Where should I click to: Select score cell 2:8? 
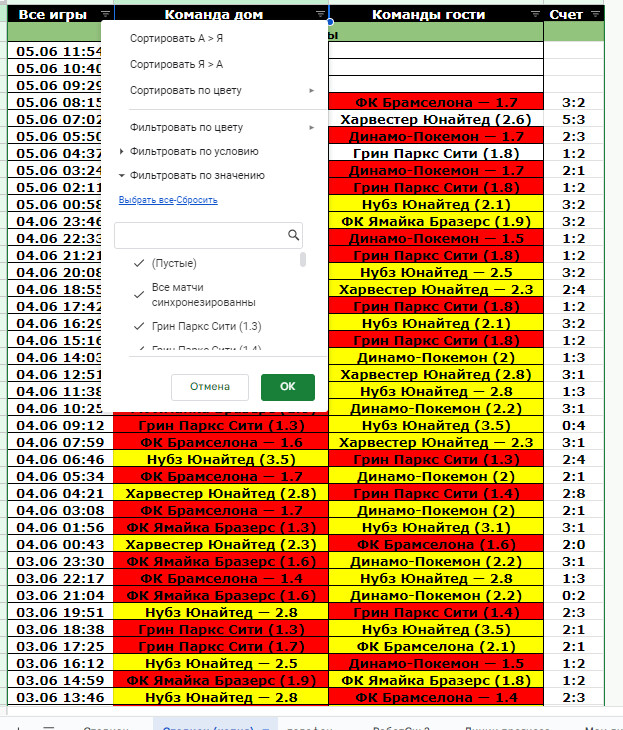pyautogui.click(x=574, y=493)
